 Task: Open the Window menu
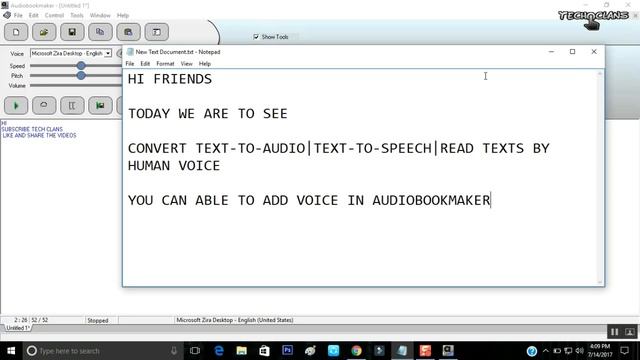click(x=100, y=15)
